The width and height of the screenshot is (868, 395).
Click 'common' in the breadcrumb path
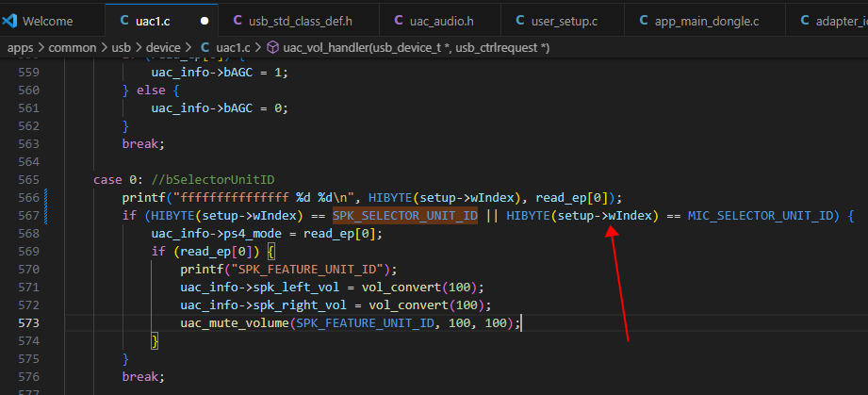[x=72, y=48]
